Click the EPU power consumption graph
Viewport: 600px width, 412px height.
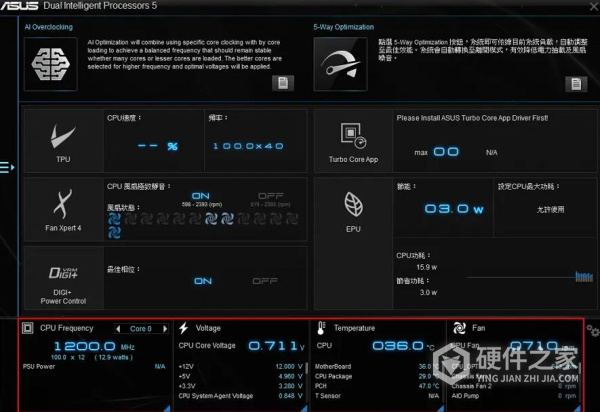coord(530,276)
